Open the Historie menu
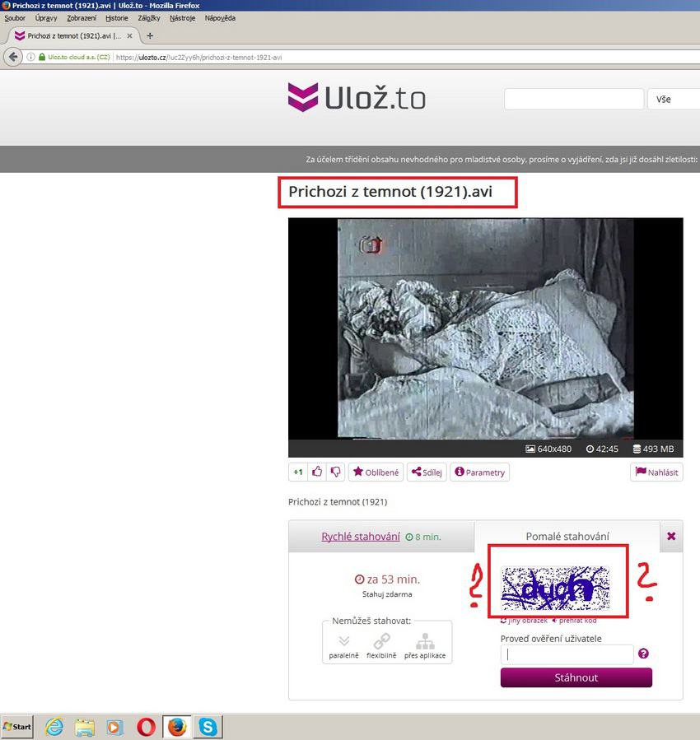 point(117,18)
